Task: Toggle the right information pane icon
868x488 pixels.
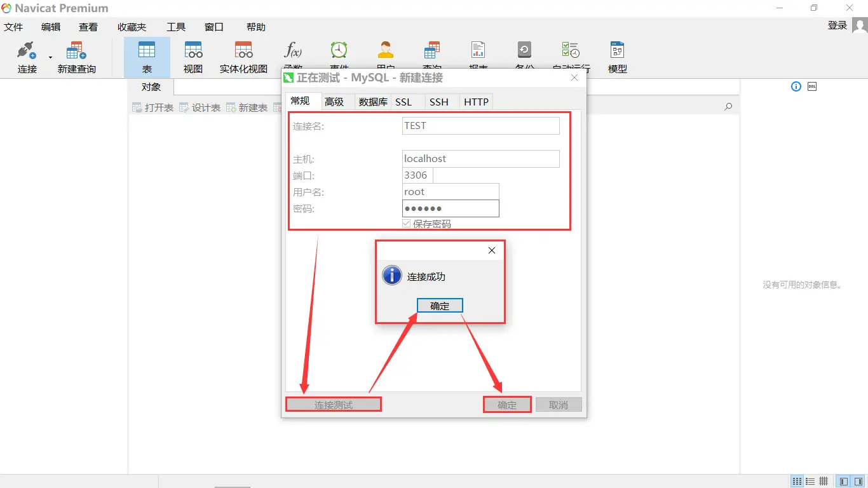Action: coord(858,482)
